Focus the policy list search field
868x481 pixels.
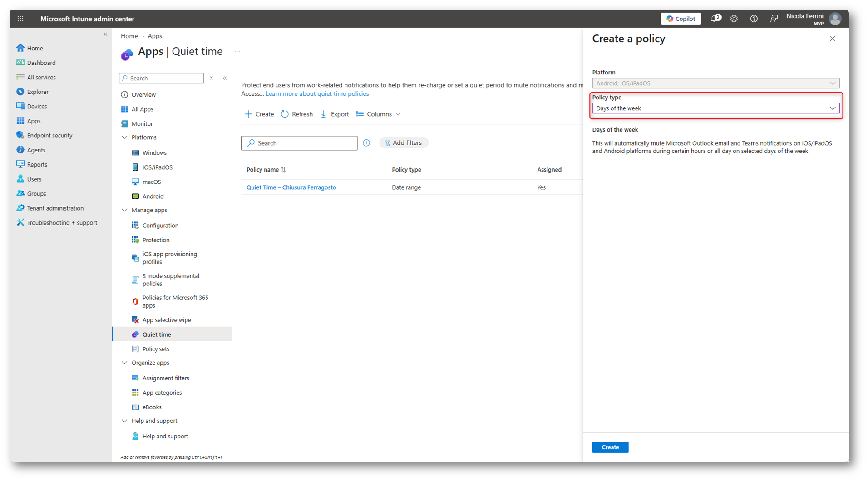pos(299,143)
